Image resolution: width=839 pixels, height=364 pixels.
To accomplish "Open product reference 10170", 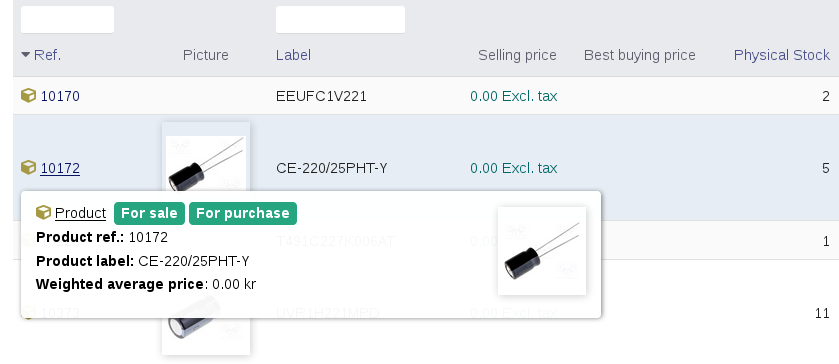I will click(60, 96).
